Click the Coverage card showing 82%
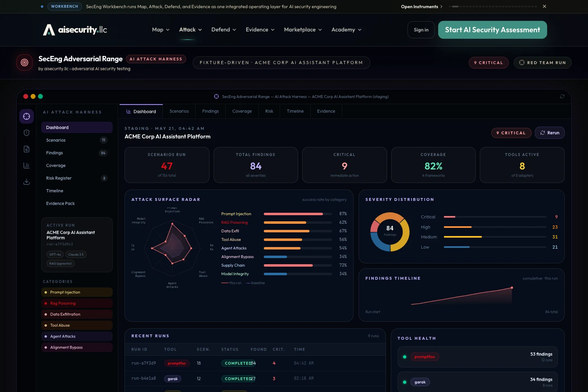The height and width of the screenshot is (392, 588). (433, 165)
